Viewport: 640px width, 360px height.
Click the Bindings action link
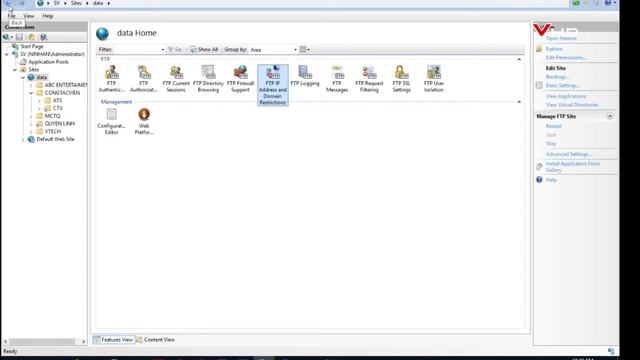click(557, 77)
